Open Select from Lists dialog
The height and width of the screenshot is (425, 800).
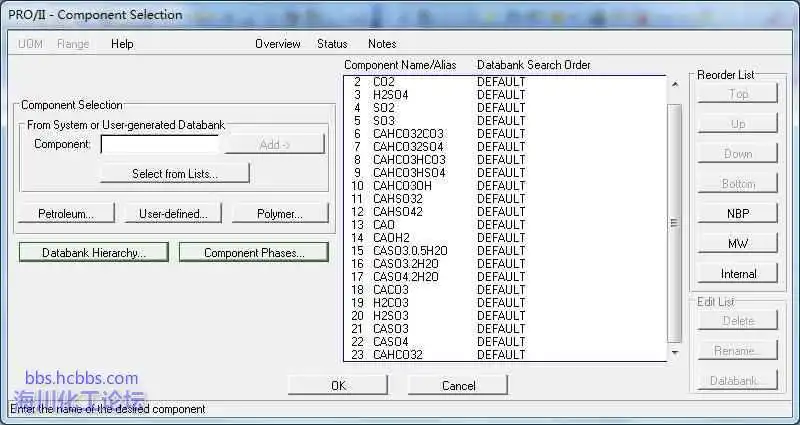click(x=174, y=173)
